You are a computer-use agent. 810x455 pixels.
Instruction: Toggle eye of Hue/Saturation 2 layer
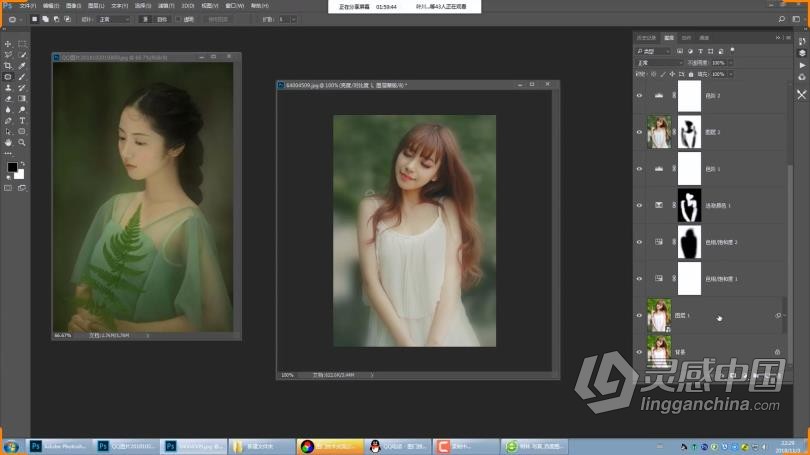coord(640,242)
